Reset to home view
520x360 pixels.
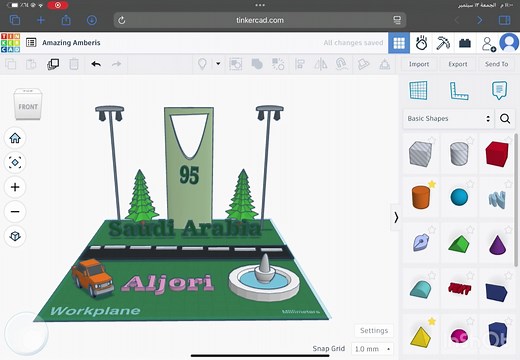[15, 138]
